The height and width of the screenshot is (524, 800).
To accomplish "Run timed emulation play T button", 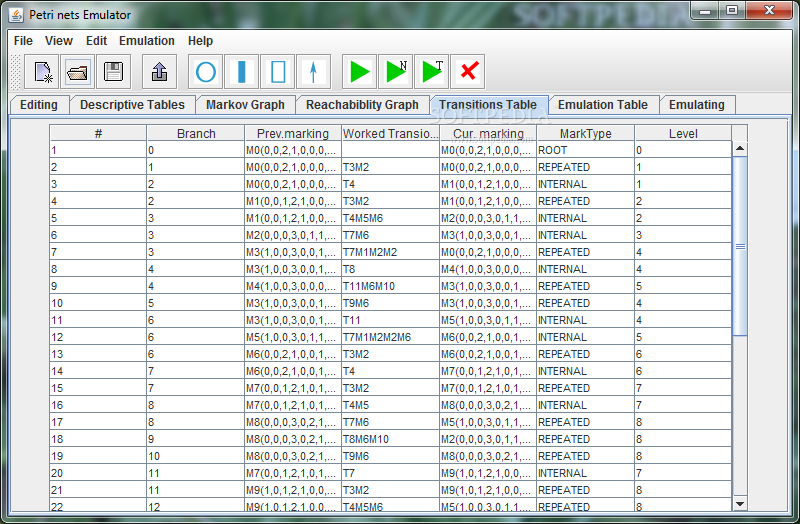I will pos(432,72).
